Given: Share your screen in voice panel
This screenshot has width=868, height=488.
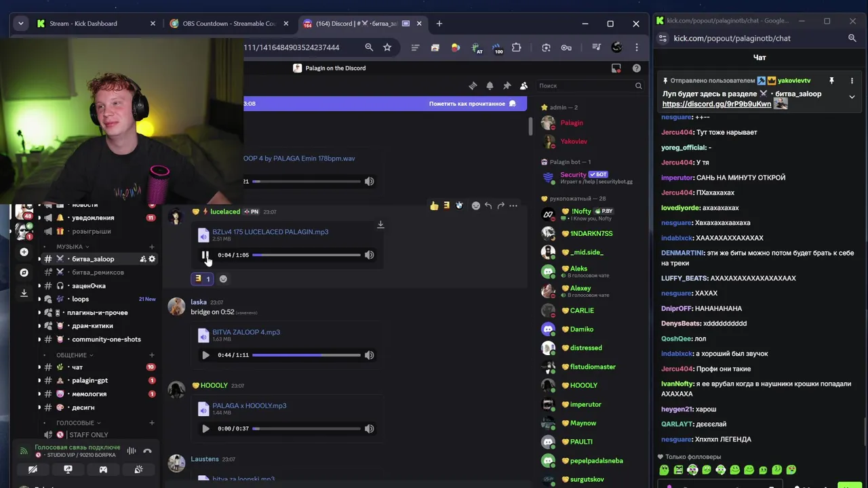Looking at the screenshot, I should [x=68, y=469].
